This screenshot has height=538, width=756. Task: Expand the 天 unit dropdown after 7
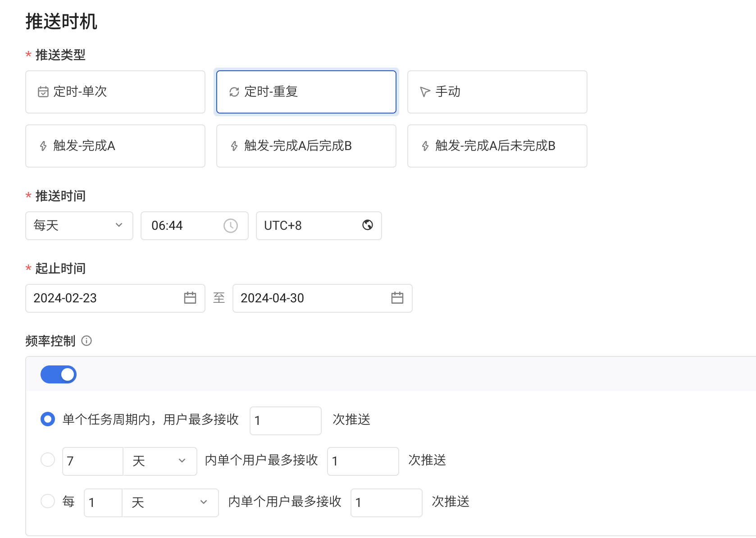[x=160, y=461]
